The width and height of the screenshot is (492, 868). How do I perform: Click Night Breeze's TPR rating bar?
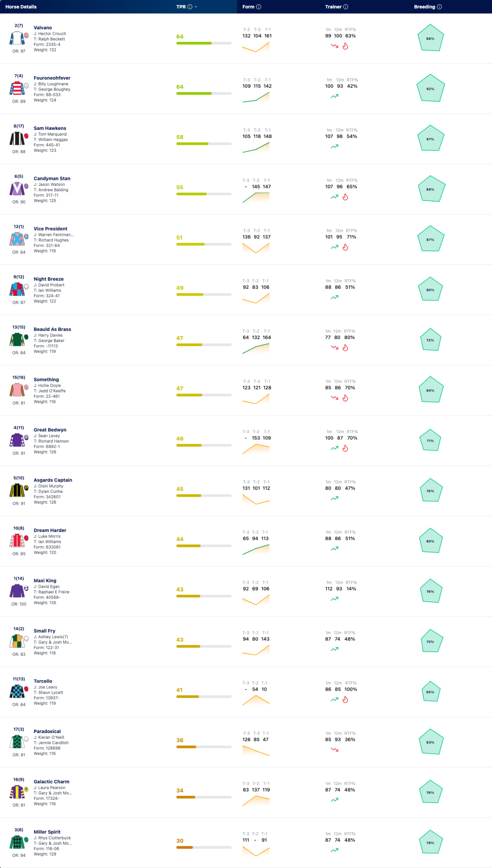[x=204, y=295]
